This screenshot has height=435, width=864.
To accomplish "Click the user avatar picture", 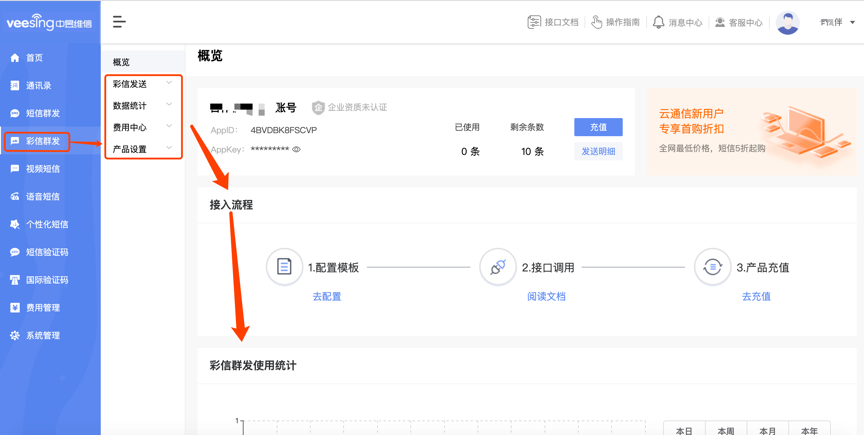I will (788, 23).
